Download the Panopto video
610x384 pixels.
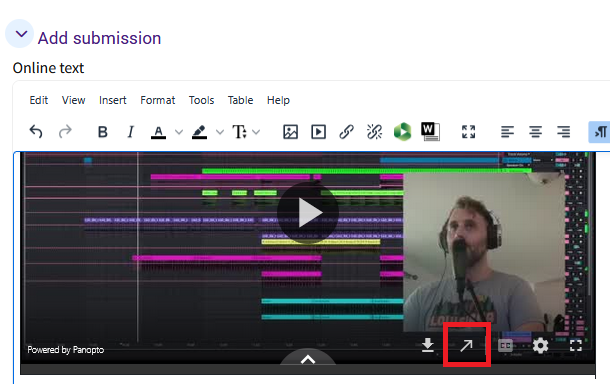point(428,345)
